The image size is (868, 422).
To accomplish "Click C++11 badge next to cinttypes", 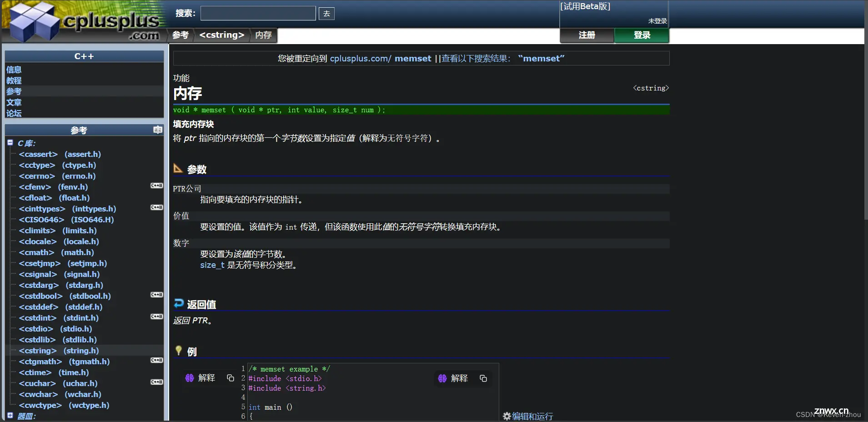I will point(156,207).
